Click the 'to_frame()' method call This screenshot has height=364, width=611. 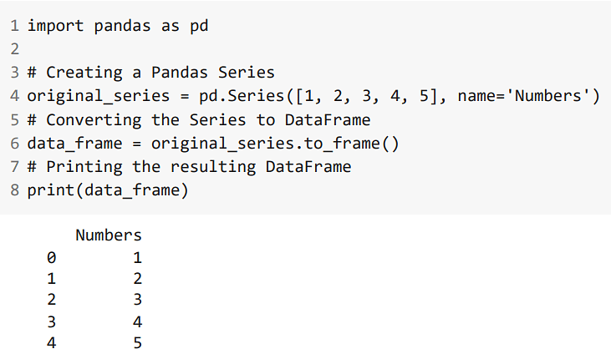pos(352,144)
